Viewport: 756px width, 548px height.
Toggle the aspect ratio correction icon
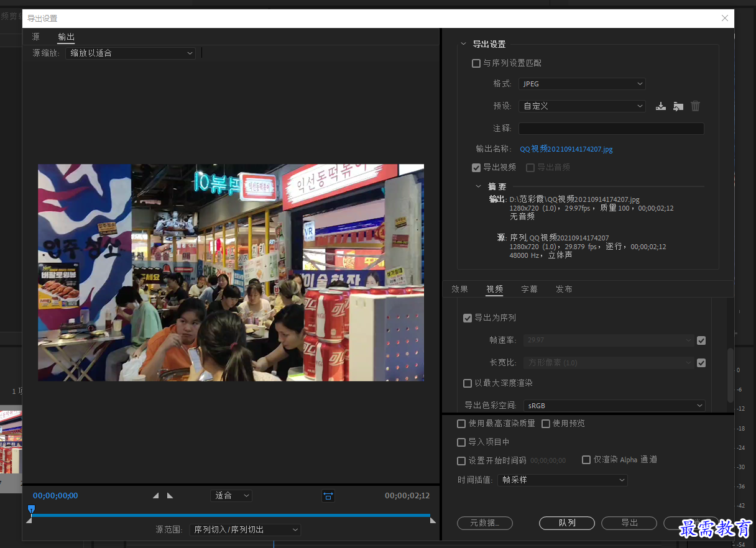click(328, 495)
